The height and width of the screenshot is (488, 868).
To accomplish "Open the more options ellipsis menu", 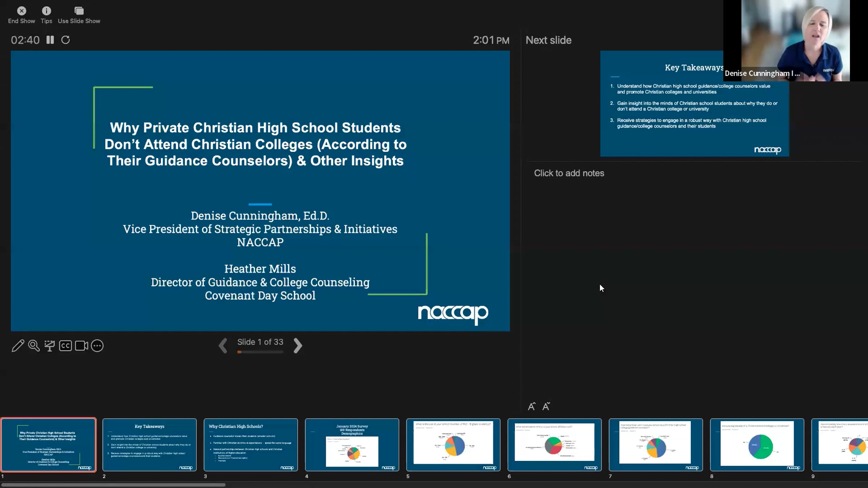I will pos(97,346).
